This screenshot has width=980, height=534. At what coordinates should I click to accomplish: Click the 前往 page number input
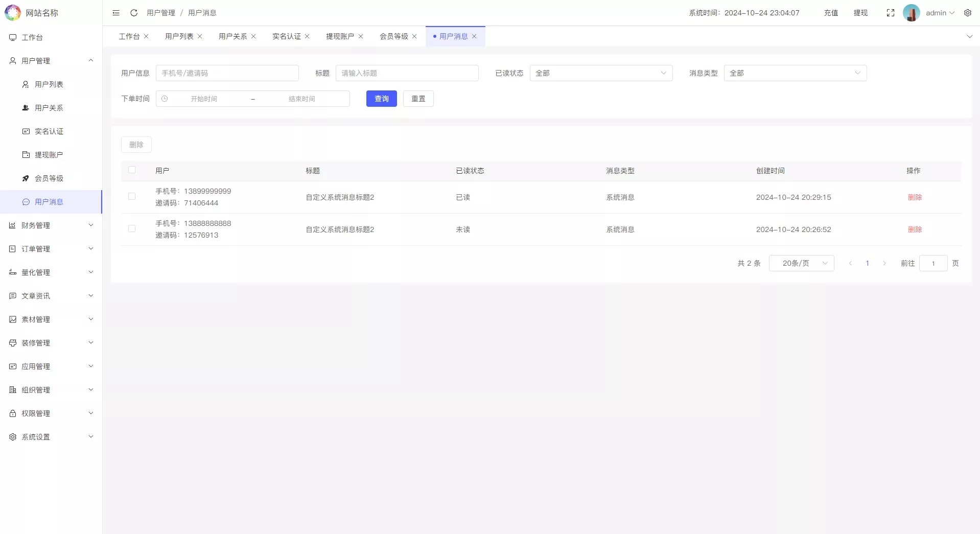coord(934,263)
